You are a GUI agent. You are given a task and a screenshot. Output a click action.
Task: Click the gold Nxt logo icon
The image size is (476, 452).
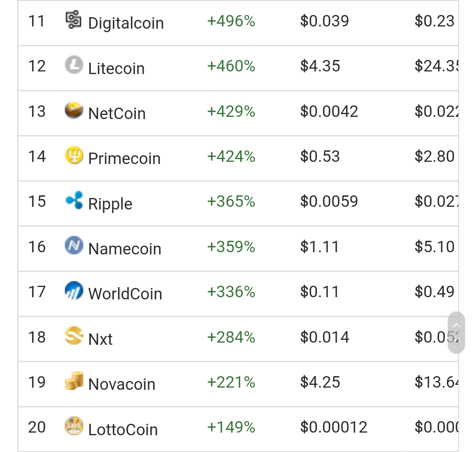[x=74, y=336]
